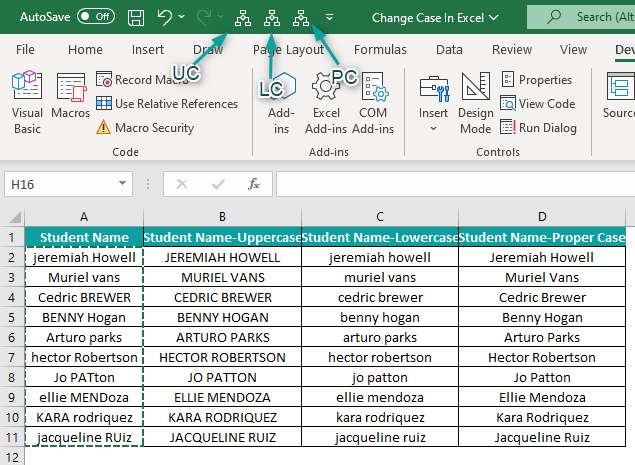Image resolution: width=635 pixels, height=465 pixels.
Task: Run the UC uppercase macro icon
Action: coord(243,18)
